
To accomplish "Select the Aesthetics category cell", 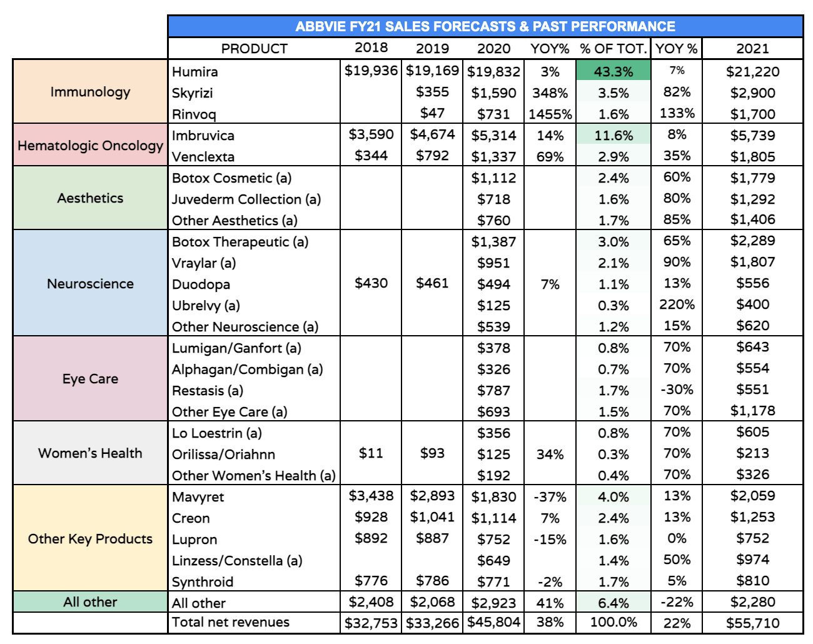I will pos(90,198).
